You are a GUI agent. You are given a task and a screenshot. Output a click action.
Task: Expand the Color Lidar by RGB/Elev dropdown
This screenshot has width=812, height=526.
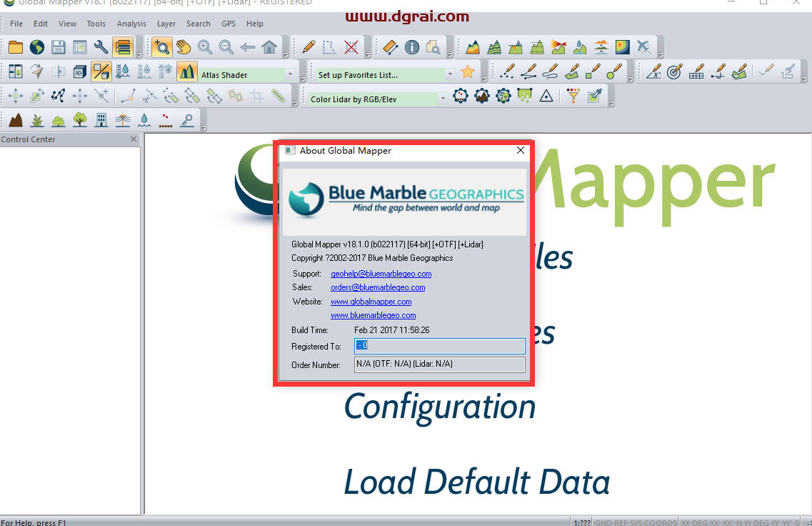coord(443,99)
